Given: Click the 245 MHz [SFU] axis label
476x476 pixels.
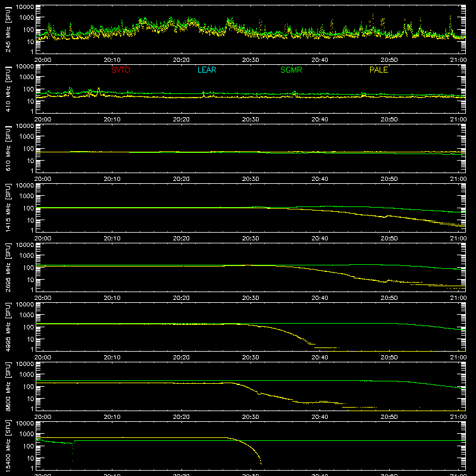Looking at the screenshot, I should 8,30.
